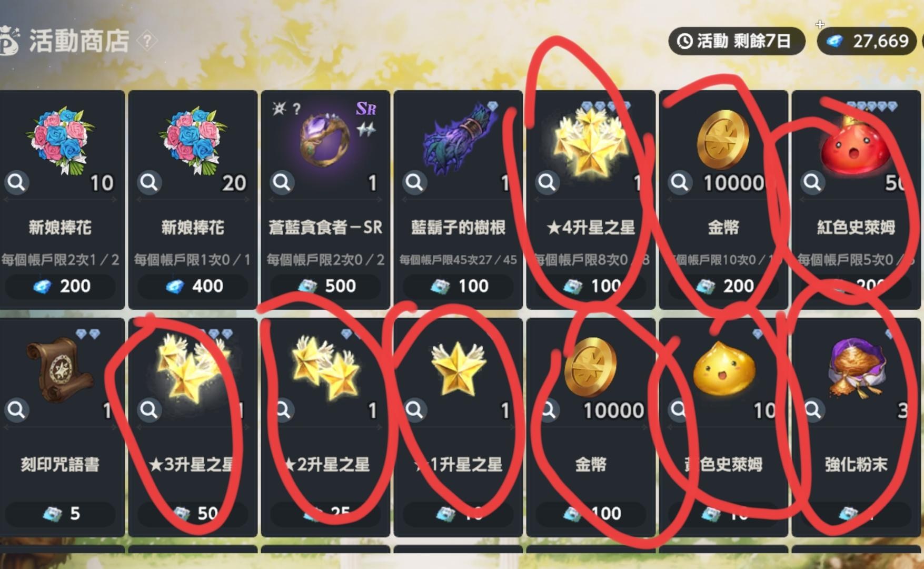Buy 蒼藍貪食者-SR for 500 currency
924x569 pixels.
coord(325,286)
